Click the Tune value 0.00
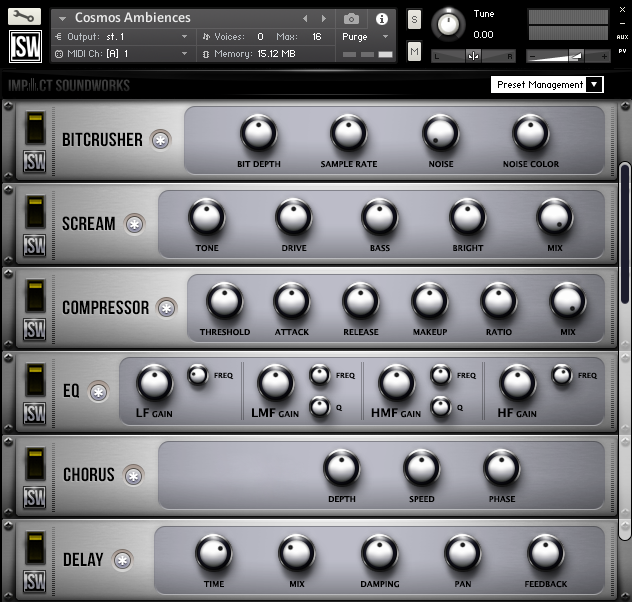The width and height of the screenshot is (632, 602). click(483, 35)
